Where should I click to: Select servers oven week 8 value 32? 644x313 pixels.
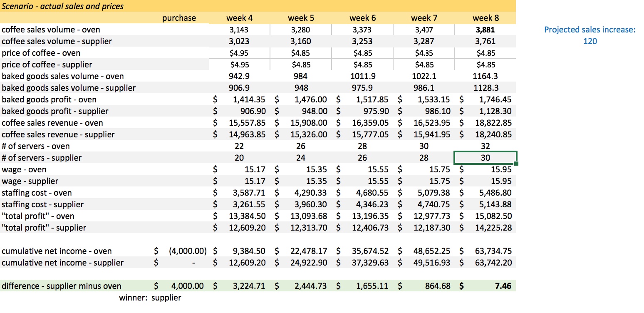tap(485, 146)
